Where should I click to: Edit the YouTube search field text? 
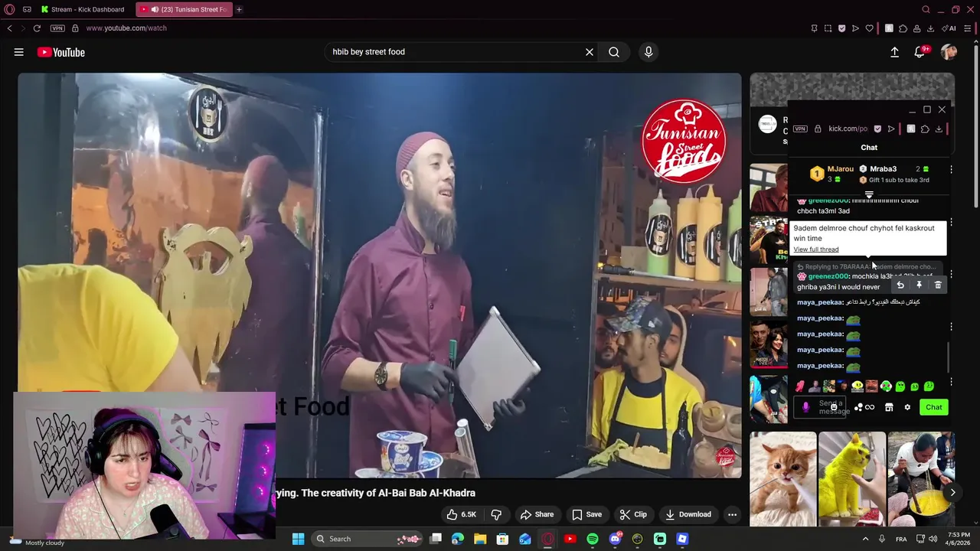[456, 52]
